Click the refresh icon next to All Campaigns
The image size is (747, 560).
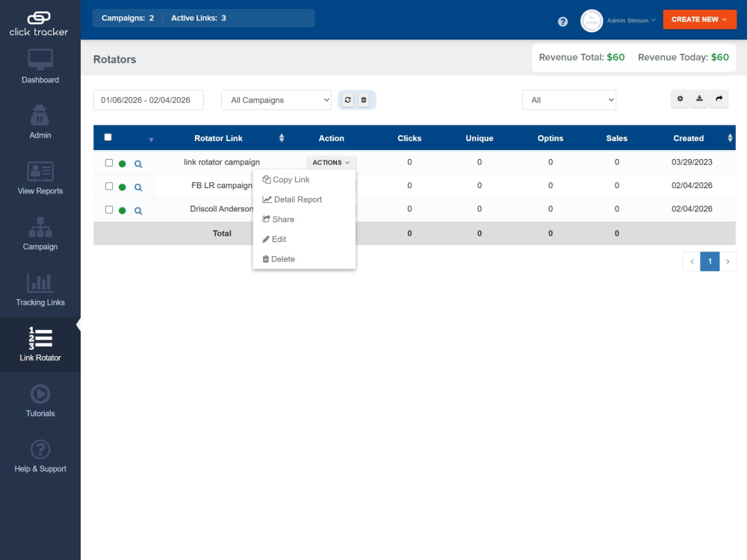[348, 100]
